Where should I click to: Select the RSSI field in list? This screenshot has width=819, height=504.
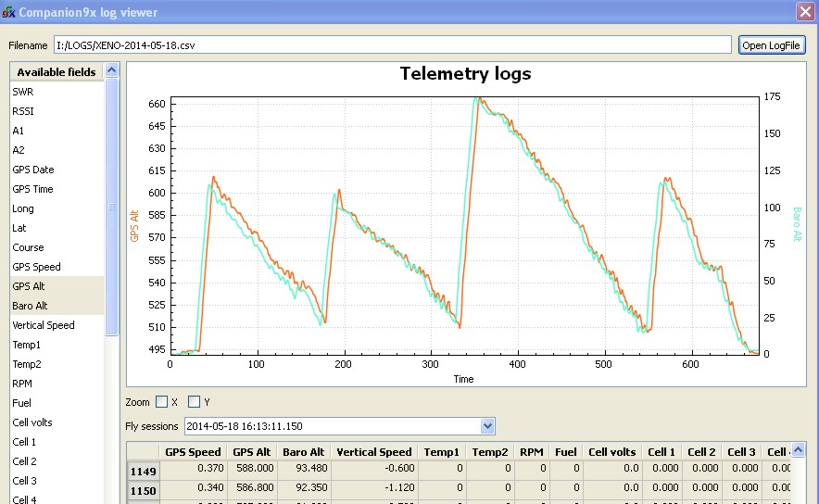pyautogui.click(x=23, y=111)
